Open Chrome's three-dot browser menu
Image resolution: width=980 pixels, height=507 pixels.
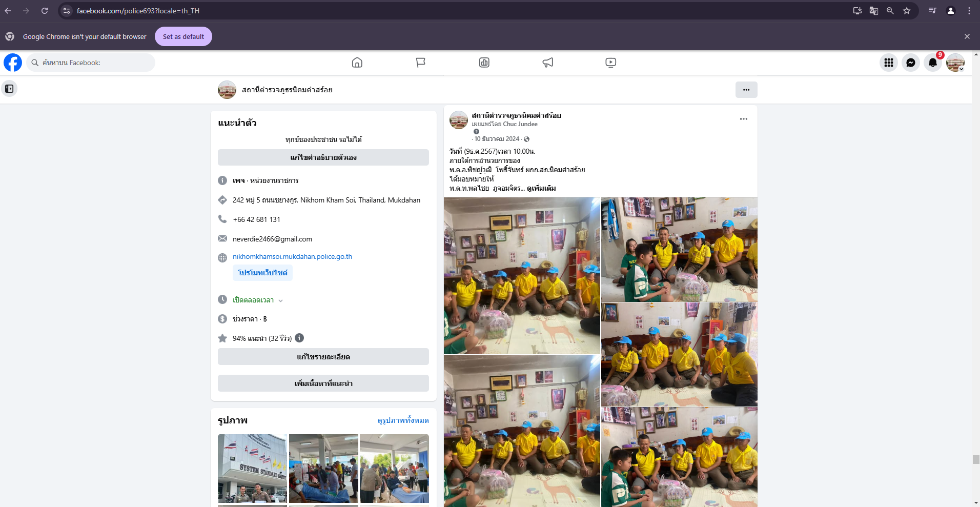coord(969,11)
